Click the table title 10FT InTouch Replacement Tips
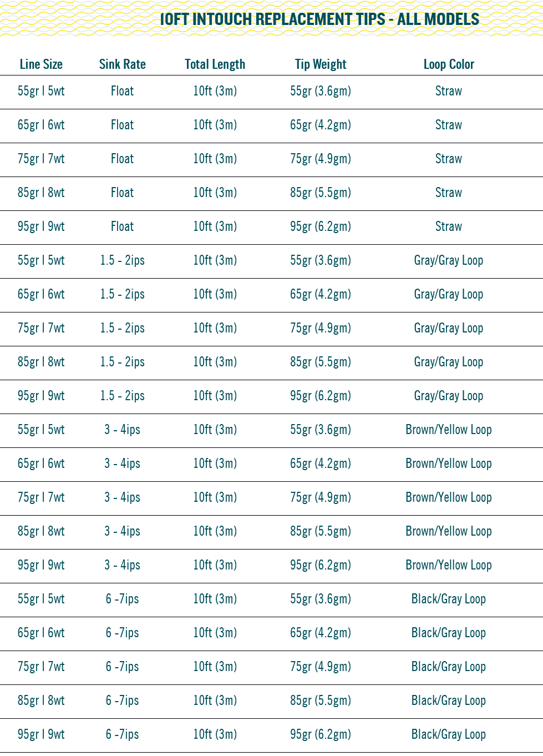 coord(319,19)
